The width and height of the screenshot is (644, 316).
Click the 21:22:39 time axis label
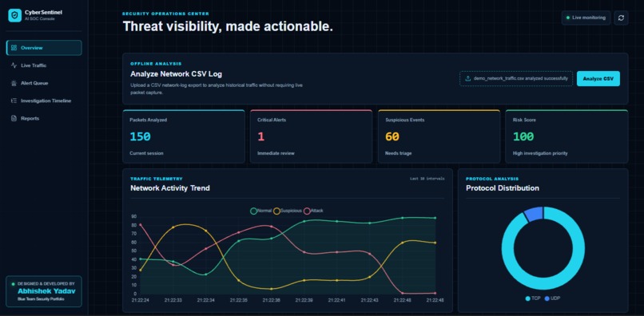[304, 300]
